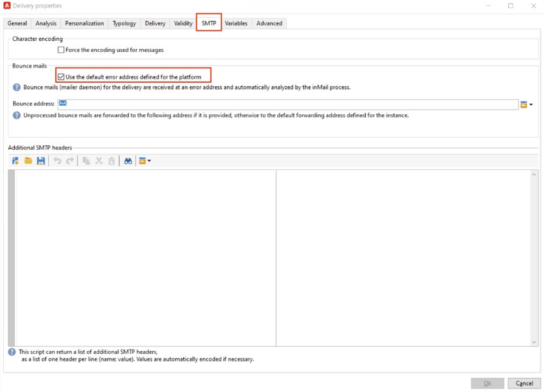Click the scroll down arrow of the script editor
This screenshot has height=392, width=544.
coord(534,342)
